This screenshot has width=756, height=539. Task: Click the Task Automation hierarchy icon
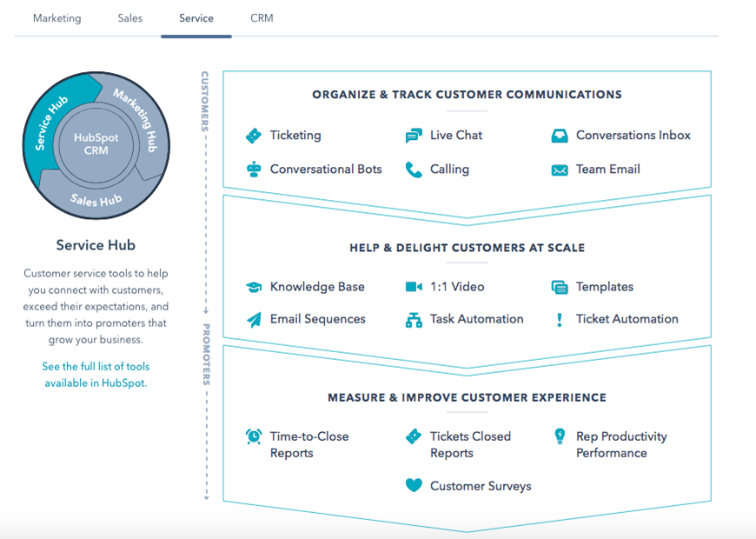414,320
